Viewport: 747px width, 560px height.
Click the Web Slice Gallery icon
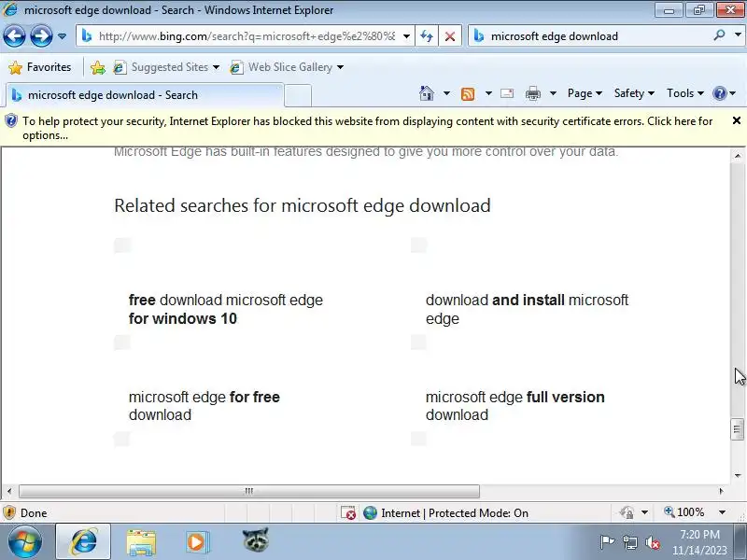coord(236,67)
